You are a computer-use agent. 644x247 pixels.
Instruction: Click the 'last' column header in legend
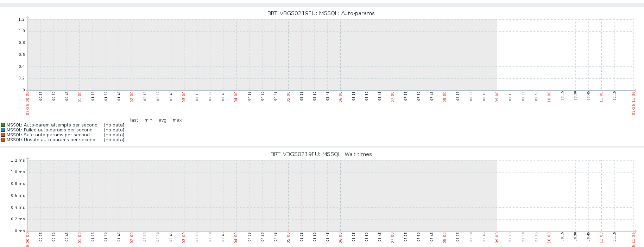tap(134, 120)
